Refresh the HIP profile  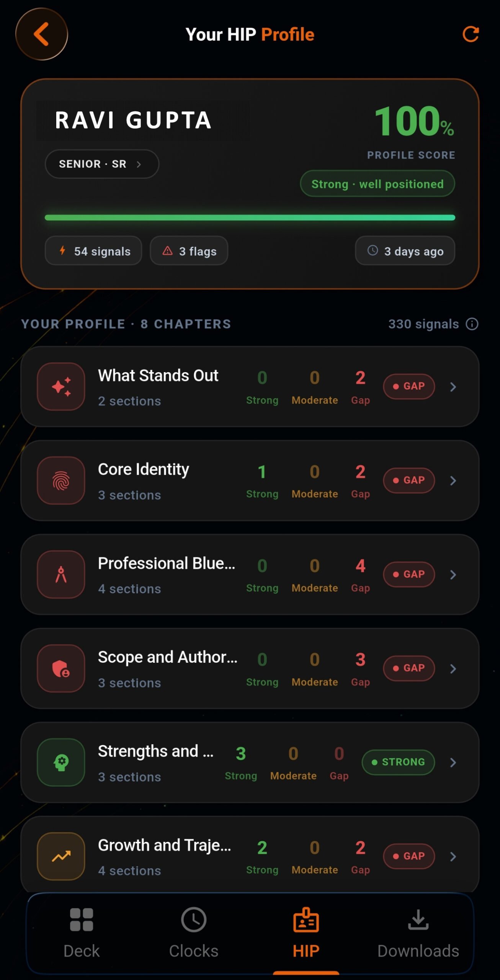point(471,34)
